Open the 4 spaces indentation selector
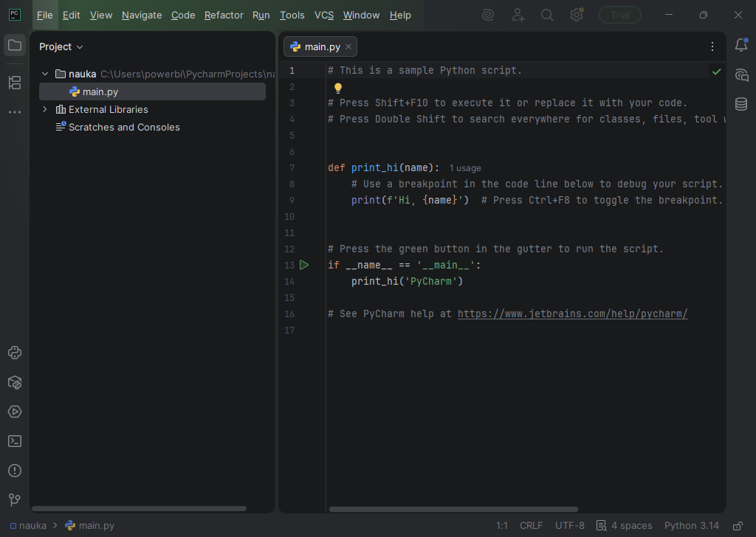 (632, 525)
